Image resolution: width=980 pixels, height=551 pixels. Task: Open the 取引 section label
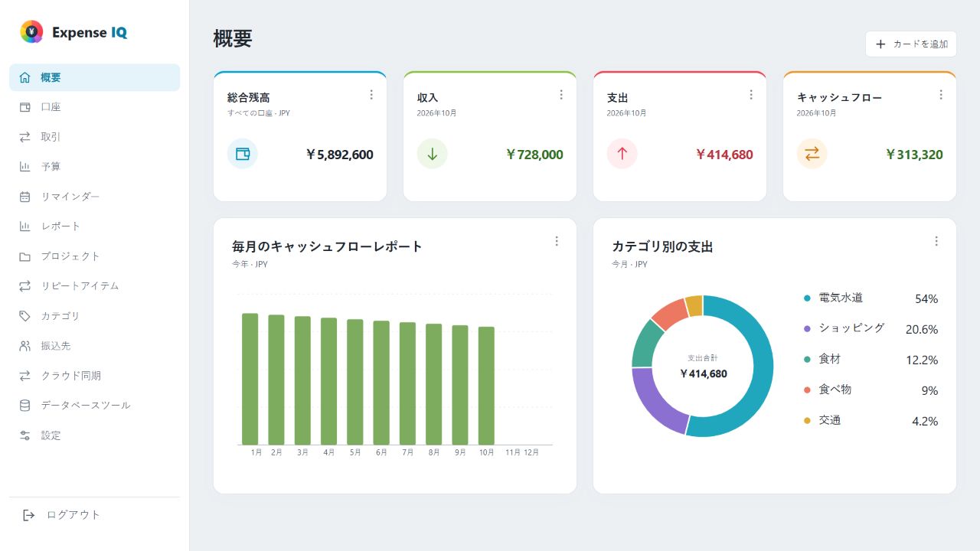pyautogui.click(x=51, y=137)
